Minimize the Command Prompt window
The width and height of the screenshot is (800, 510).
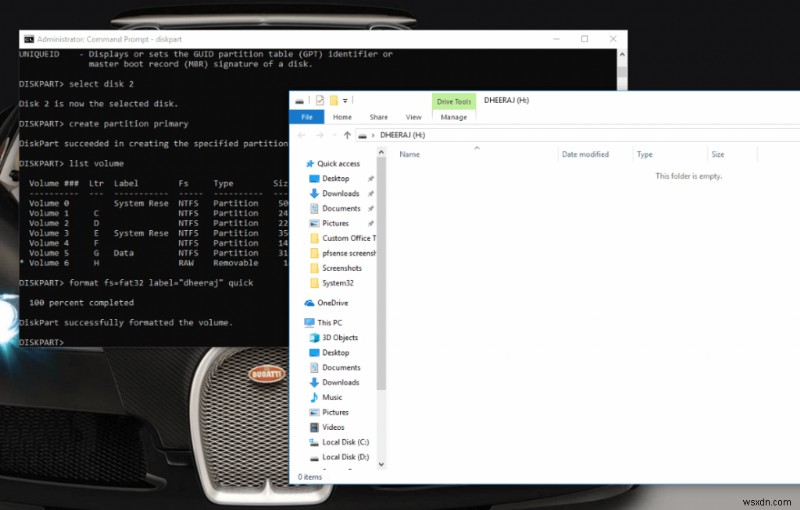(x=556, y=39)
